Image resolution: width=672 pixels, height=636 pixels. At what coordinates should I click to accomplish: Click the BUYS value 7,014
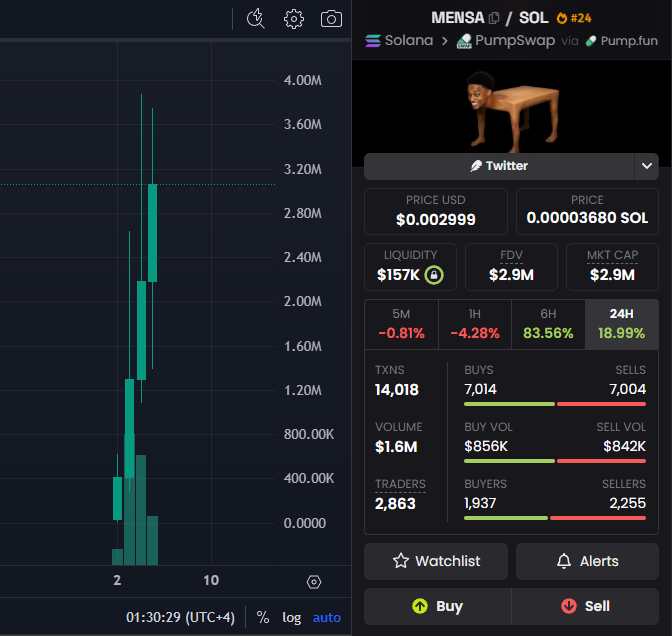480,389
